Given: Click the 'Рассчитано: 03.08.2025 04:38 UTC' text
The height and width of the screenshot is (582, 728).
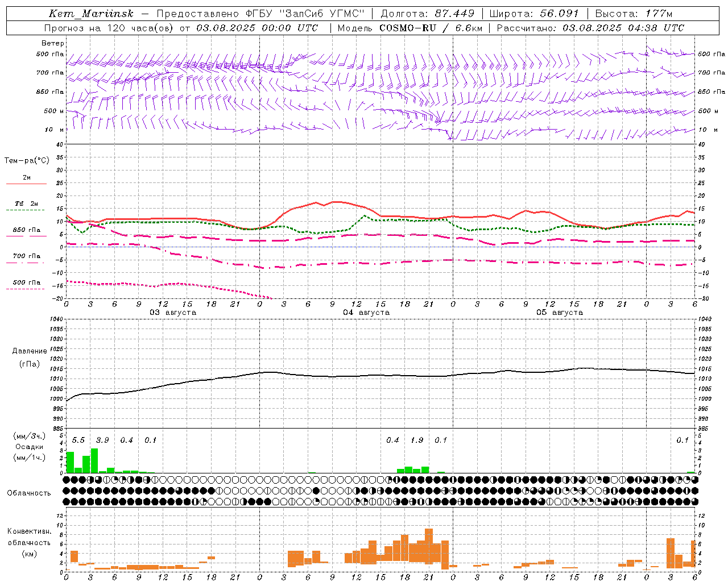Looking at the screenshot, I should point(590,28).
